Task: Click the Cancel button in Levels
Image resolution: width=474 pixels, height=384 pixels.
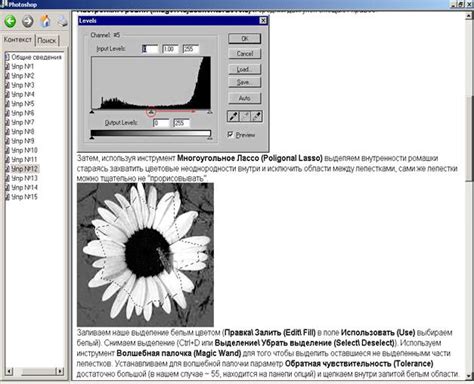Action: (x=245, y=54)
